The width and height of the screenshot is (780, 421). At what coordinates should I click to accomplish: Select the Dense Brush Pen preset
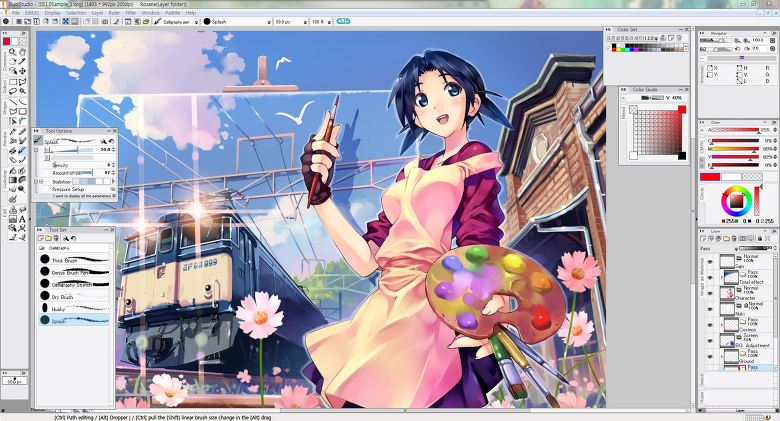(x=74, y=272)
